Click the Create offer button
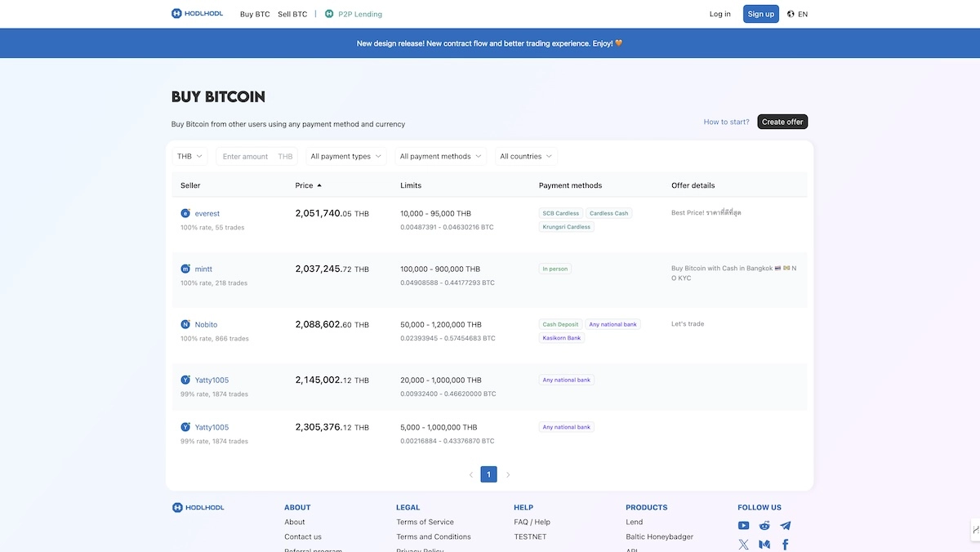The height and width of the screenshot is (552, 980). (x=782, y=122)
